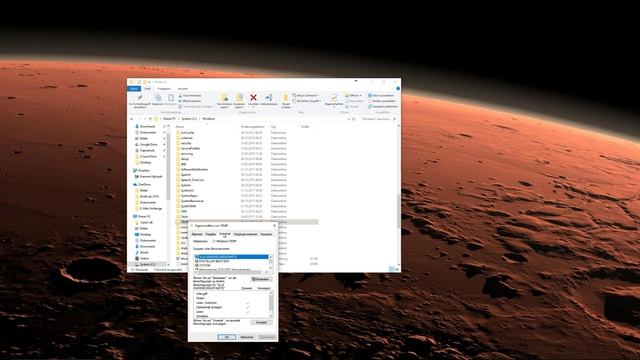The height and width of the screenshot is (360, 640).
Task: Open the quick access toolbar dropdown in title bar
Action: 149,82
